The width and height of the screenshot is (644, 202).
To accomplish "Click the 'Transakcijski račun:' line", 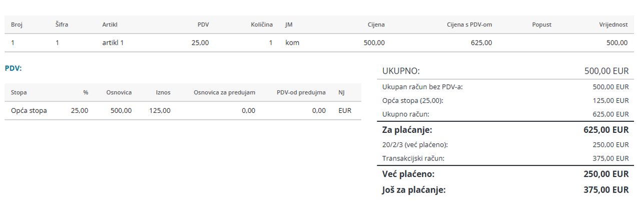I will point(413,158).
